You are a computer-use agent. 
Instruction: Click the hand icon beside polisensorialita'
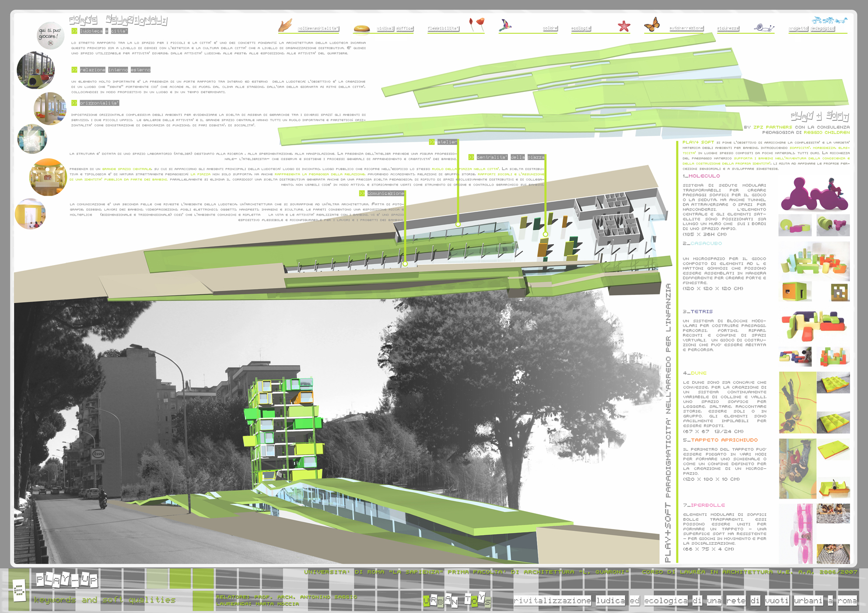tap(285, 25)
